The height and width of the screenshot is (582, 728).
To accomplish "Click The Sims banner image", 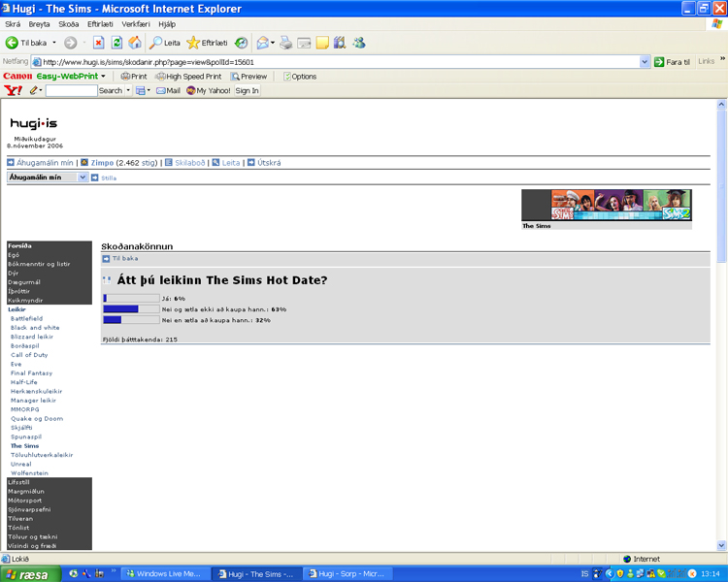I will point(607,205).
